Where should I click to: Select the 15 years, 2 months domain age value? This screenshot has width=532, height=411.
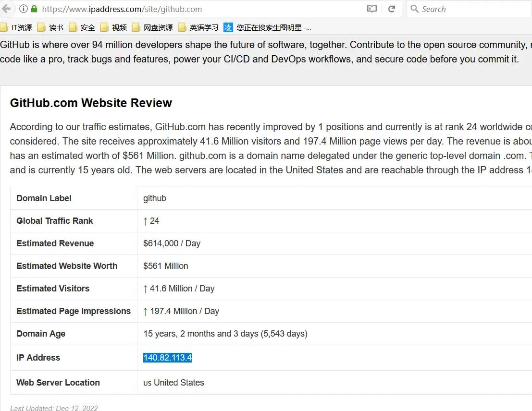[225, 334]
